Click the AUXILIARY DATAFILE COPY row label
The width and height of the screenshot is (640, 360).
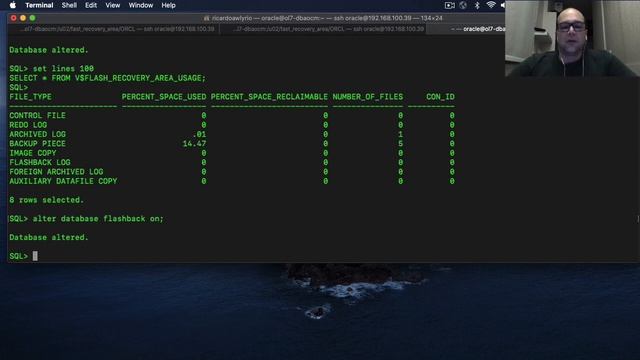tap(63, 181)
